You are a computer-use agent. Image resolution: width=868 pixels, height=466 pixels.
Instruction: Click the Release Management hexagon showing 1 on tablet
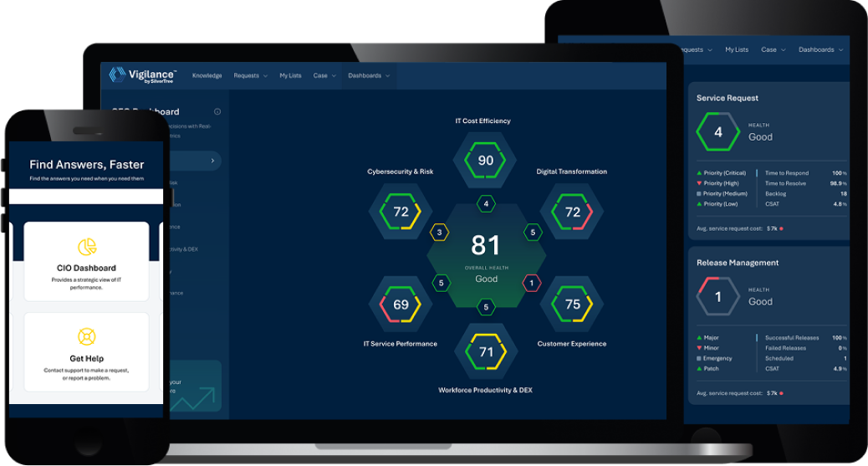pyautogui.click(x=718, y=296)
